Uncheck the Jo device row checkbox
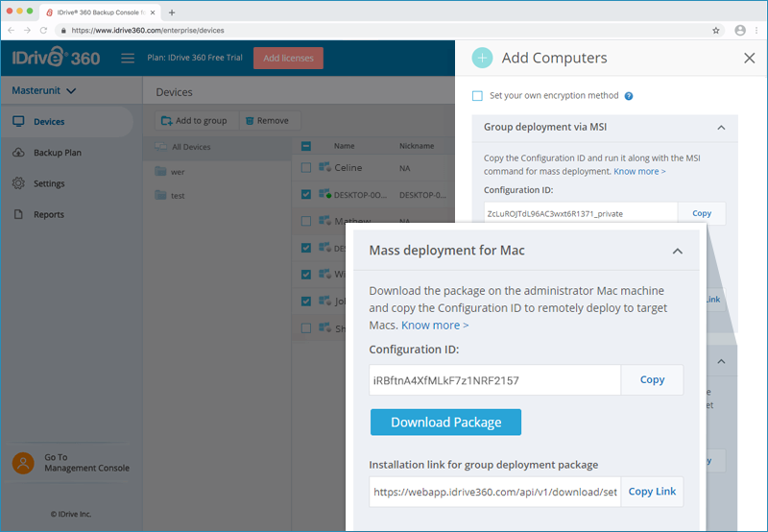This screenshot has width=768, height=532. pyautogui.click(x=306, y=302)
